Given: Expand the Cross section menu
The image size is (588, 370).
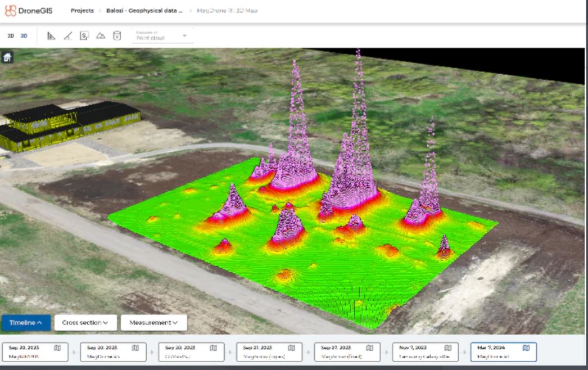Looking at the screenshot, I should click(85, 323).
